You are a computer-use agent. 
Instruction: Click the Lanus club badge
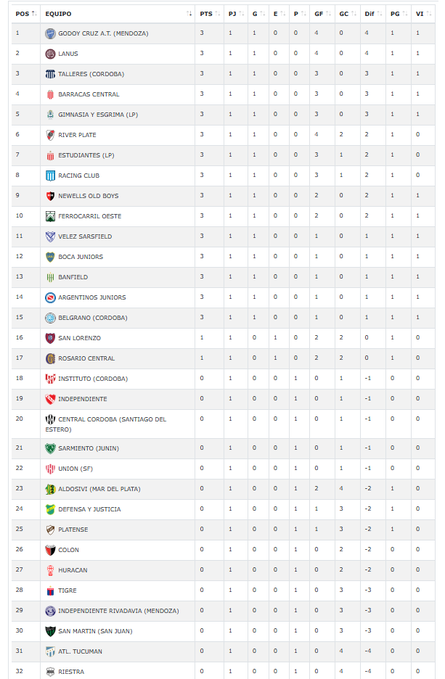(x=50, y=54)
